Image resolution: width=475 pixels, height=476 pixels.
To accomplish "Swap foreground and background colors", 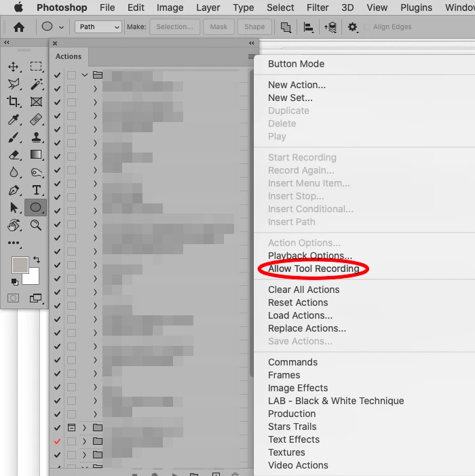I will (37, 260).
